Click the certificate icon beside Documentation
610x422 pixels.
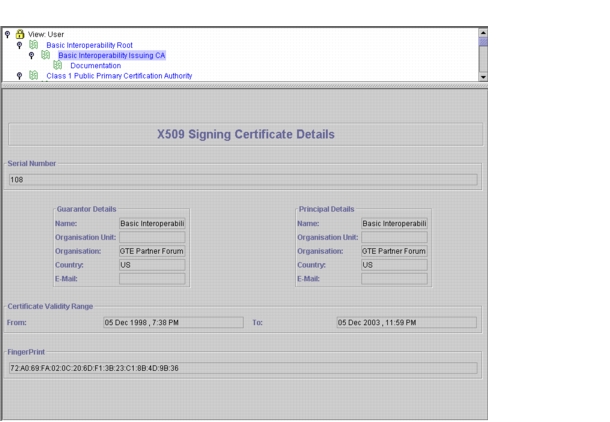click(58, 65)
